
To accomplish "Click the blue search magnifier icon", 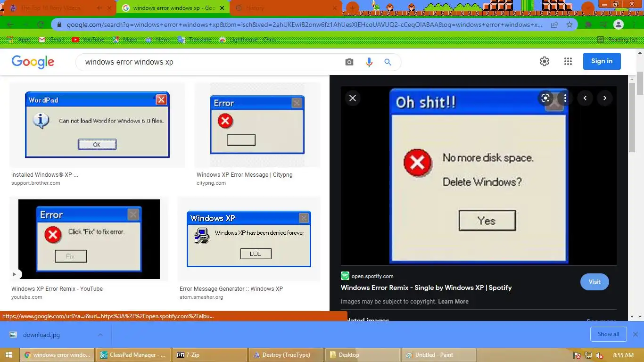I will click(x=388, y=62).
